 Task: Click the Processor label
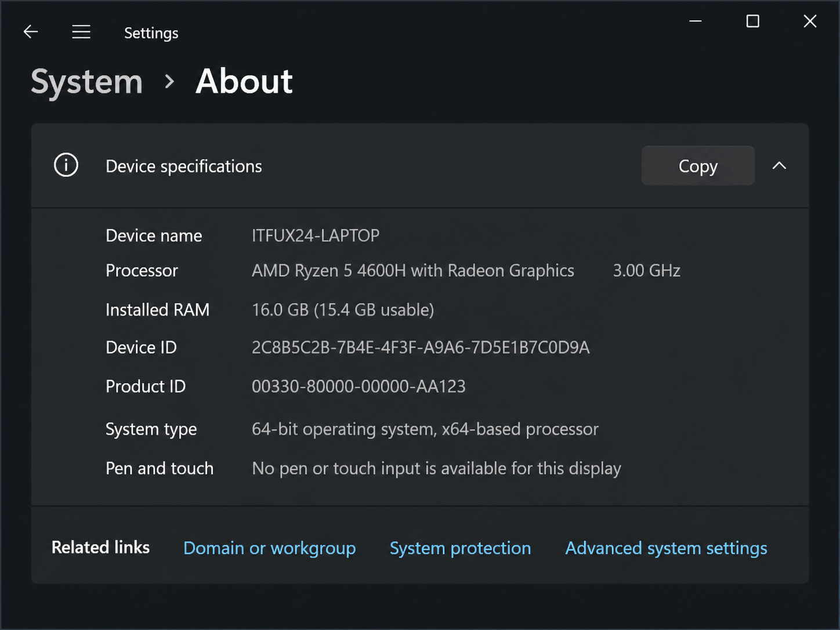pyautogui.click(x=142, y=271)
